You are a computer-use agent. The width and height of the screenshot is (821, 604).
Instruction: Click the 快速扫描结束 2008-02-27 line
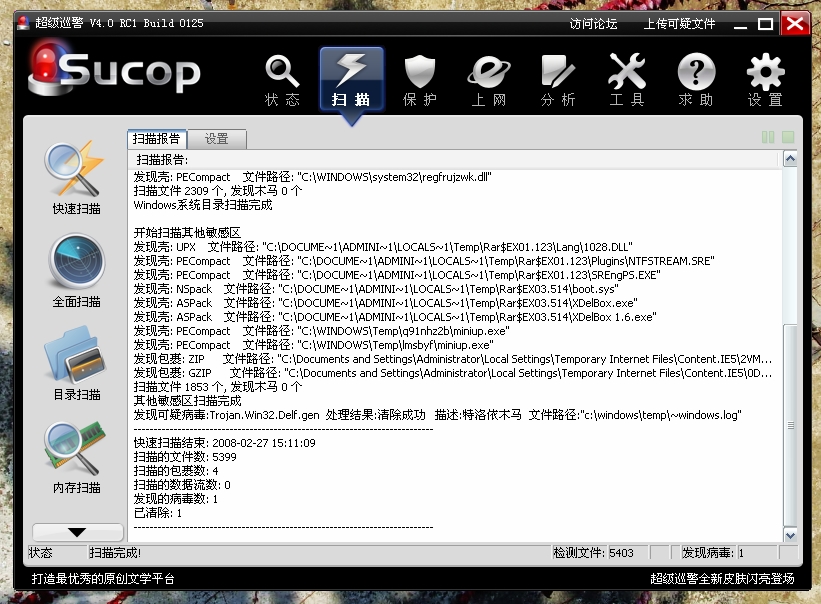(225, 443)
